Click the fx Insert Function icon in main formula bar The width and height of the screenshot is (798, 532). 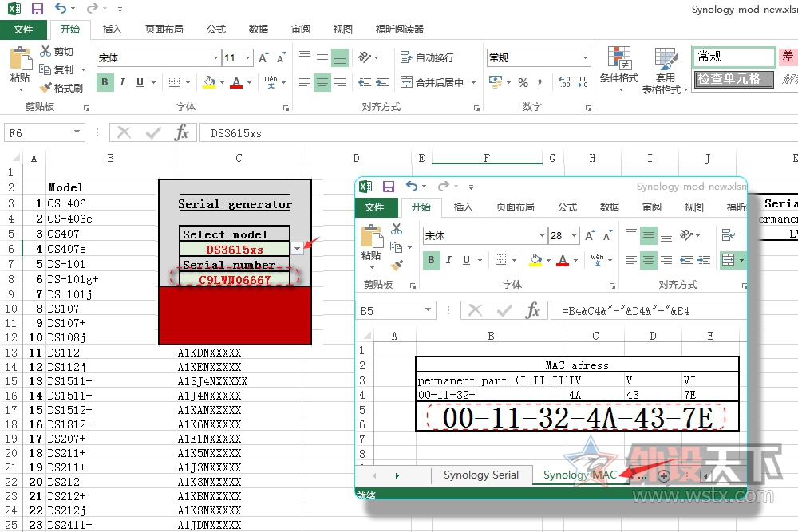(181, 133)
